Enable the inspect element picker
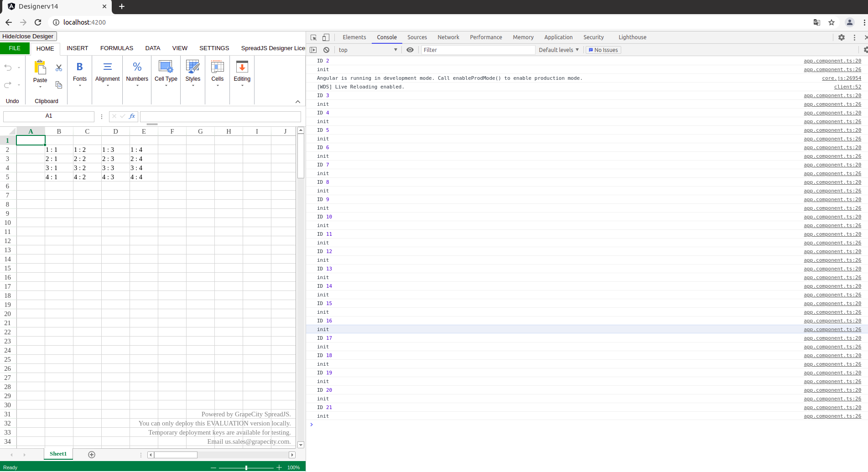Viewport: 868px width, 472px height. tap(313, 37)
